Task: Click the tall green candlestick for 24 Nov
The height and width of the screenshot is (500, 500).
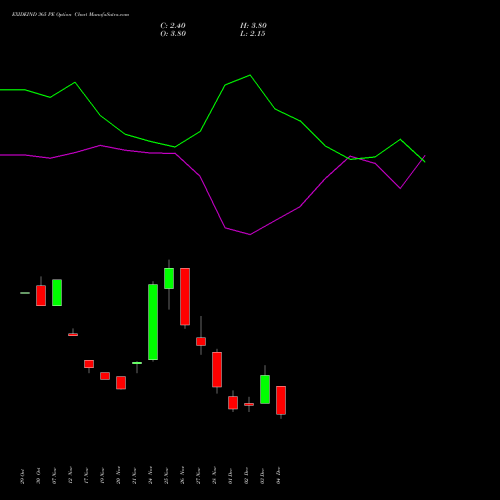Action: tap(153, 322)
